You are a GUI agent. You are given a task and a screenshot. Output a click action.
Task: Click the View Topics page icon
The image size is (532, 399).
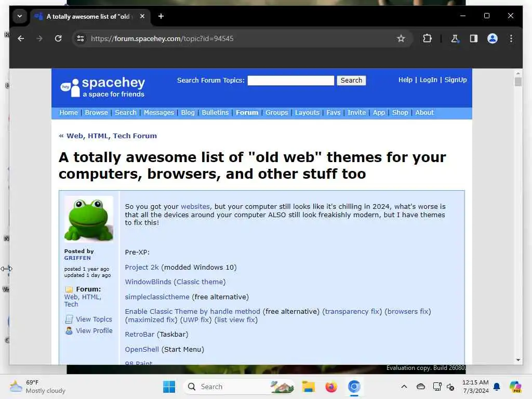[x=69, y=320]
